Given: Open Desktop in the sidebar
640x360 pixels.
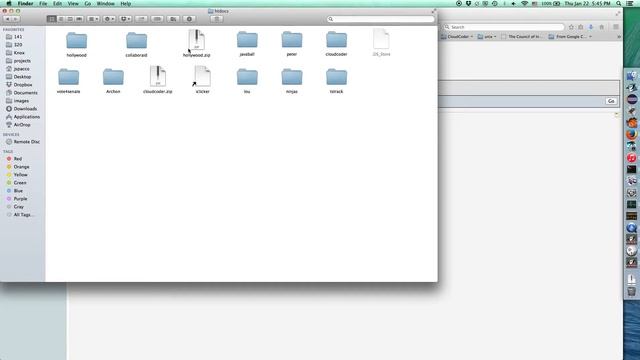Looking at the screenshot, I should point(22,77).
